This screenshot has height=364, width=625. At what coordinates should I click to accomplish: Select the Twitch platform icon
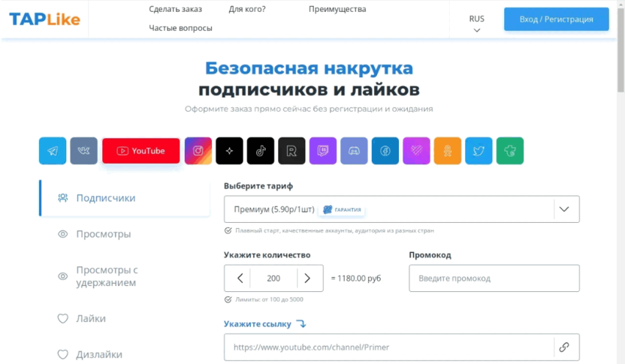(323, 151)
